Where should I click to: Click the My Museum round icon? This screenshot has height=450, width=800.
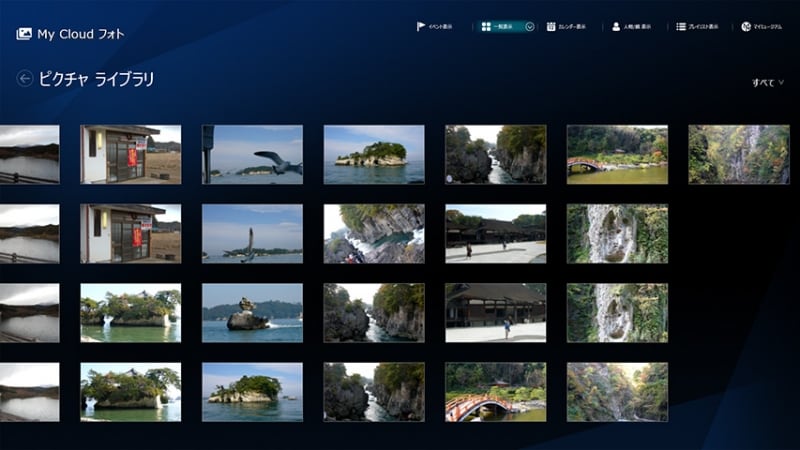746,27
